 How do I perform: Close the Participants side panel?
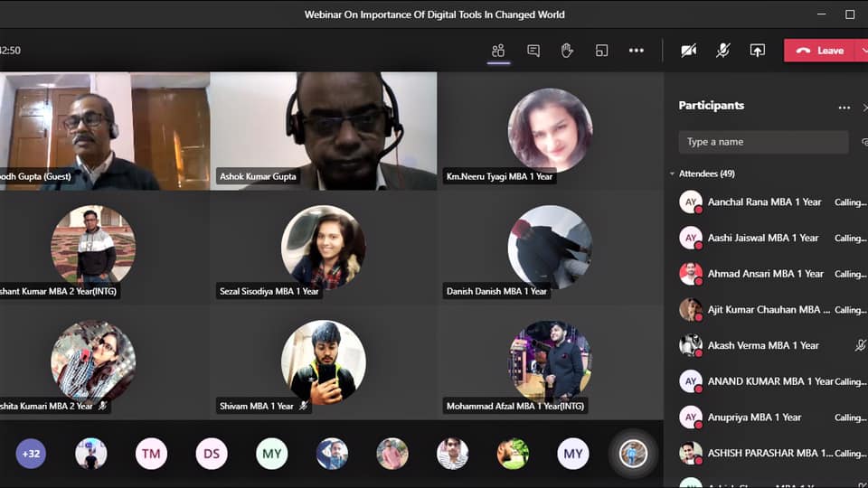[x=864, y=107]
